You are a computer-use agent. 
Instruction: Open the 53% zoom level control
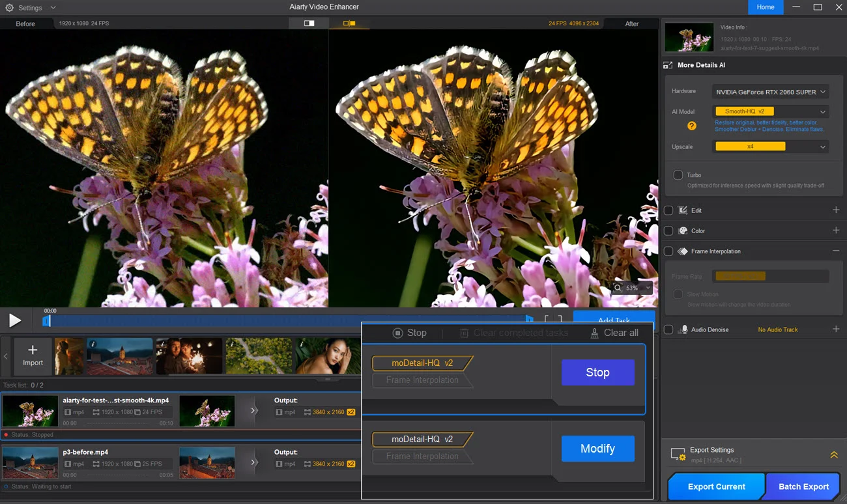(631, 287)
